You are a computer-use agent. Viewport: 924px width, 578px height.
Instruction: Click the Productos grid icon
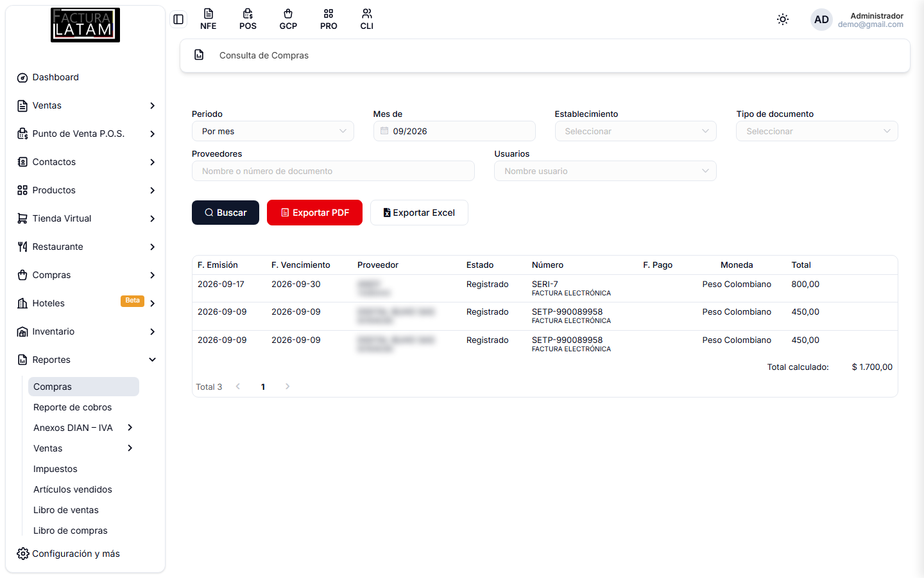coord(22,190)
